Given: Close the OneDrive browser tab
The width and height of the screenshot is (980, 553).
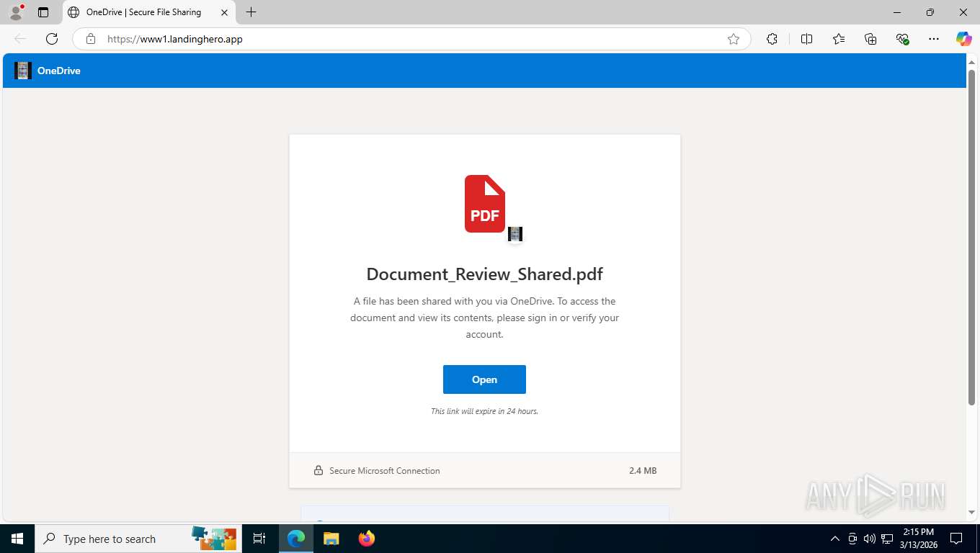Looking at the screenshot, I should 224,12.
